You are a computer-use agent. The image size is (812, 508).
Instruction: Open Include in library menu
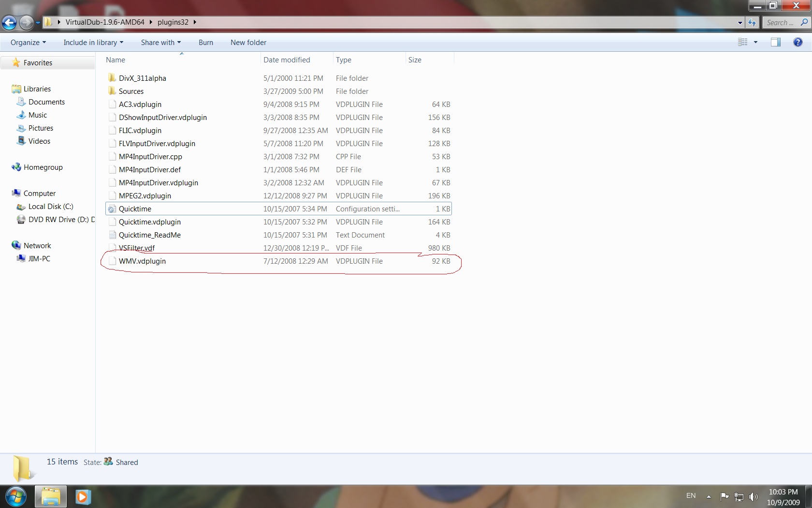[x=93, y=43]
